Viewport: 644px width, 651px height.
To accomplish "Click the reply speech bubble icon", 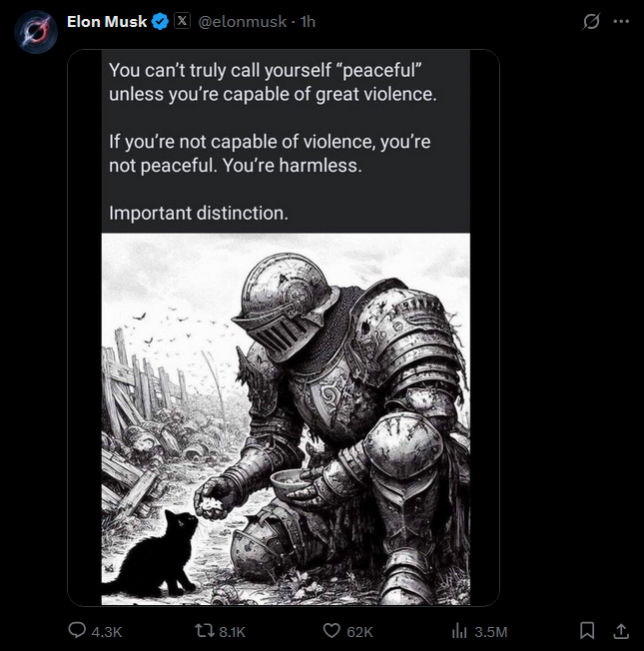I will [77, 630].
